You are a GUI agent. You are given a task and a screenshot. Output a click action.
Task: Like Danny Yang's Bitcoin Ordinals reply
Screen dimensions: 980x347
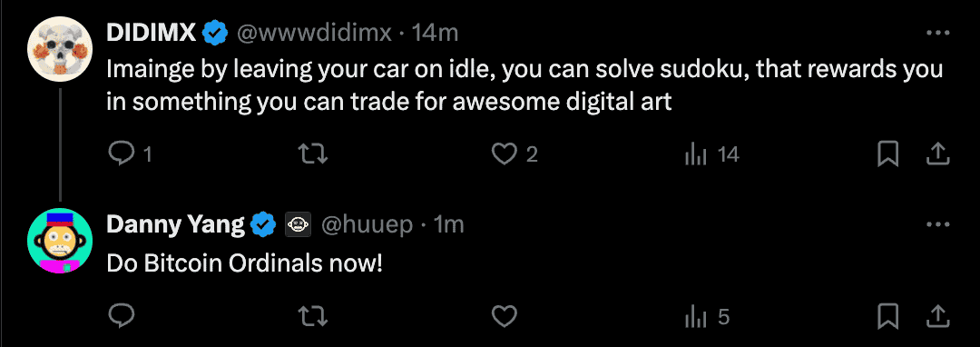click(x=504, y=317)
